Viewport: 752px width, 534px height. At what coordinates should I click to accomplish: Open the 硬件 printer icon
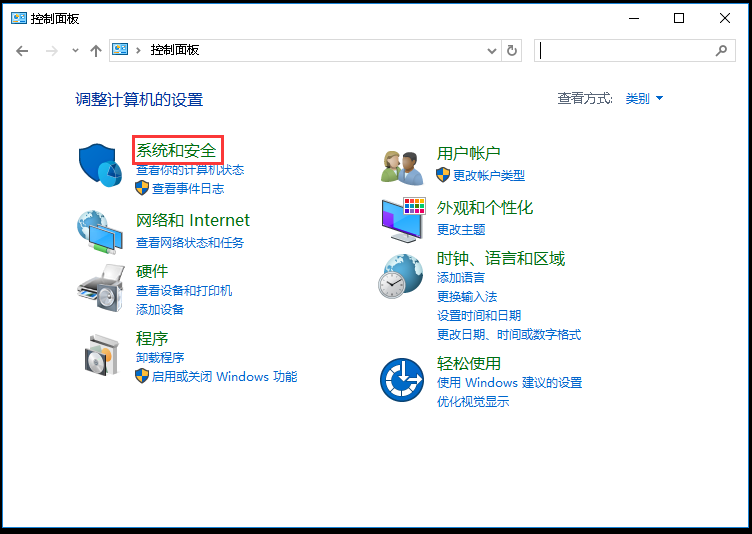point(101,288)
